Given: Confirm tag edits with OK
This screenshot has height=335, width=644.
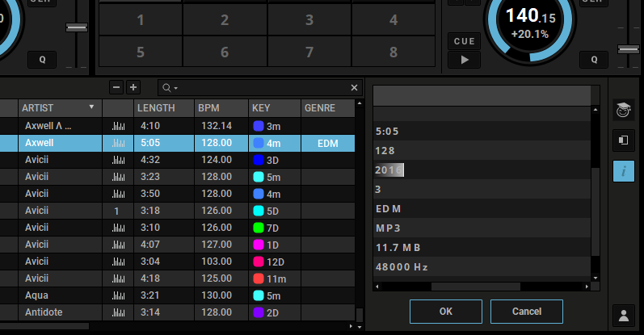Looking at the screenshot, I should 445,312.
